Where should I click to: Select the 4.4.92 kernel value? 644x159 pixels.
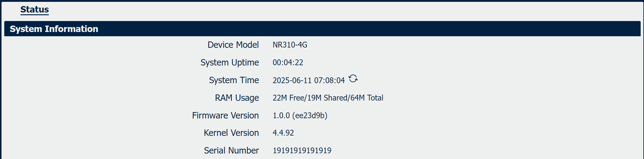click(x=283, y=133)
